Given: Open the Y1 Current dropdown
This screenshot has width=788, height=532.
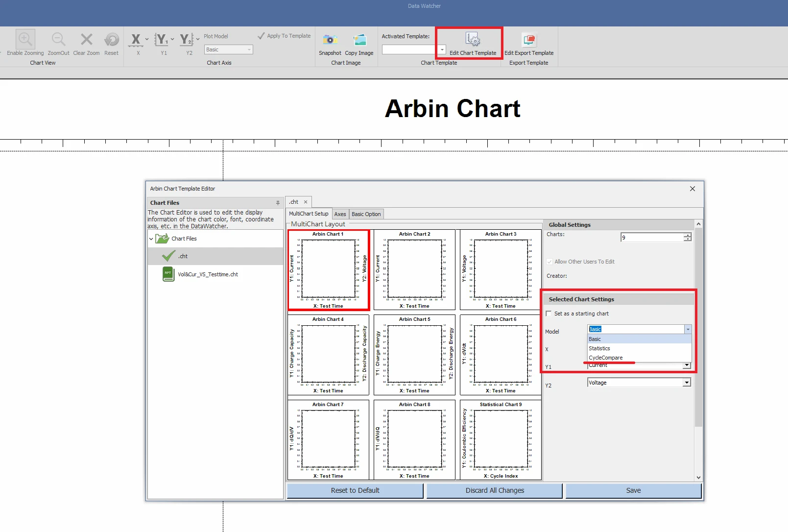Looking at the screenshot, I should tap(687, 365).
